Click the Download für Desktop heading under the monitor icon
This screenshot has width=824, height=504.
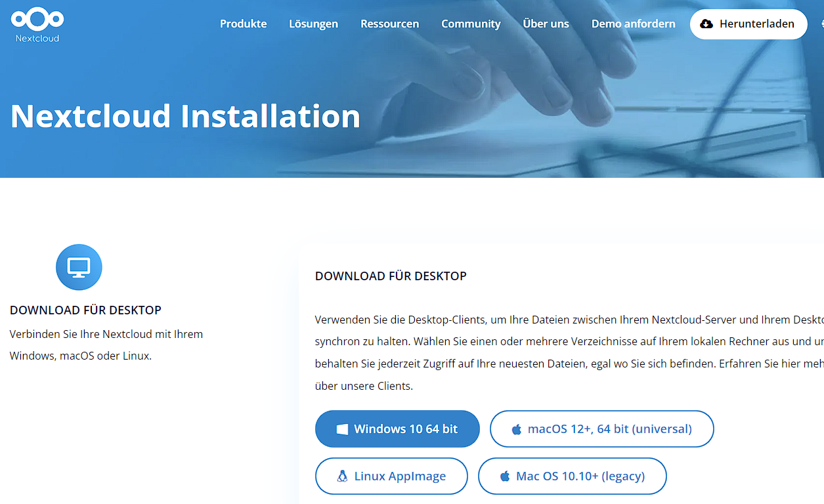85,310
